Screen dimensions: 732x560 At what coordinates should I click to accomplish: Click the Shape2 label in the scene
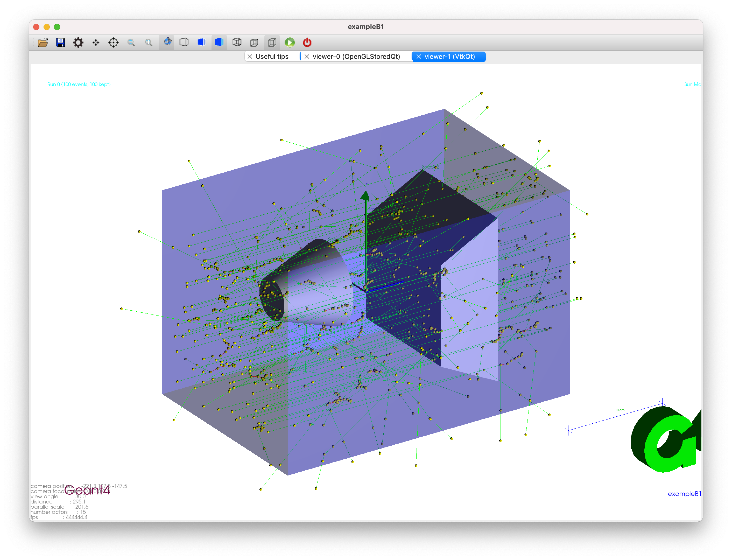[x=431, y=167]
